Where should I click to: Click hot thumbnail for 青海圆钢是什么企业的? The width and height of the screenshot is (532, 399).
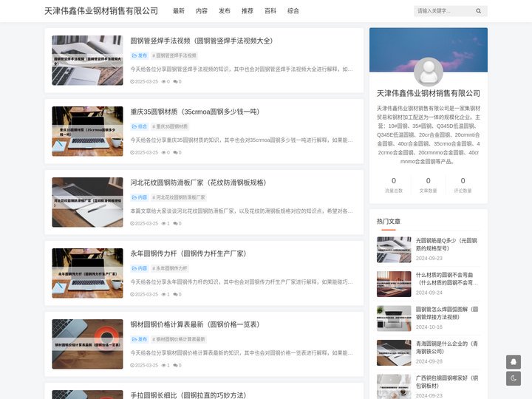[x=394, y=352]
